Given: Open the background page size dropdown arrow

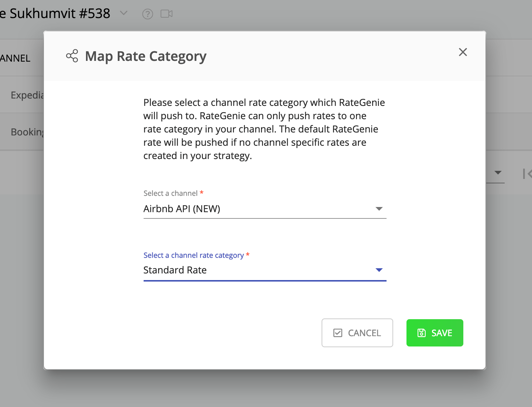Looking at the screenshot, I should (498, 173).
